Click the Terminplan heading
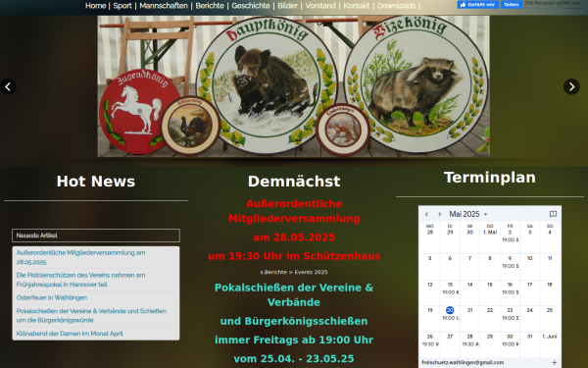588x368 pixels. point(490,178)
